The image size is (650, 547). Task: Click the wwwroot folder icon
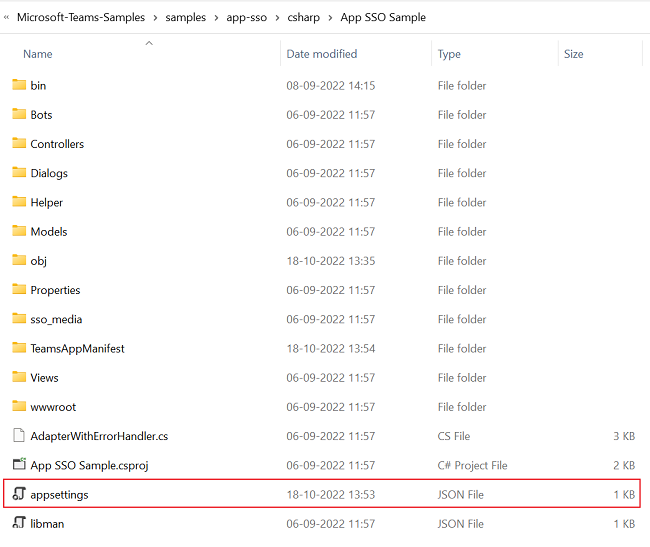click(x=19, y=406)
